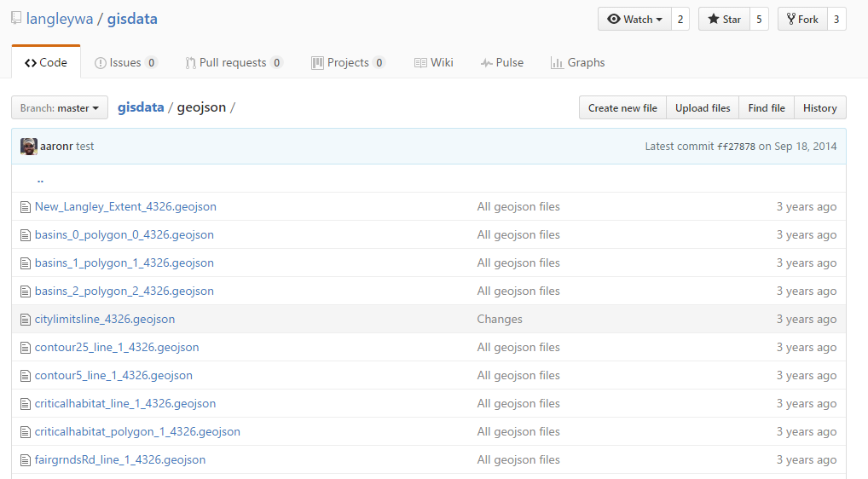This screenshot has height=479, width=868.
Task: View the forks count 3
Action: tap(836, 20)
